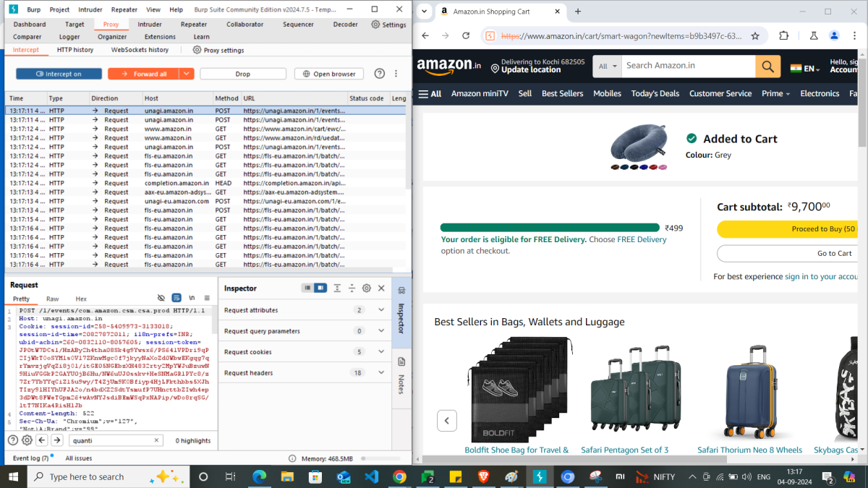Click the non-printable characters icon in Request pane
Image resolution: width=868 pixels, height=488 pixels.
[192, 298]
